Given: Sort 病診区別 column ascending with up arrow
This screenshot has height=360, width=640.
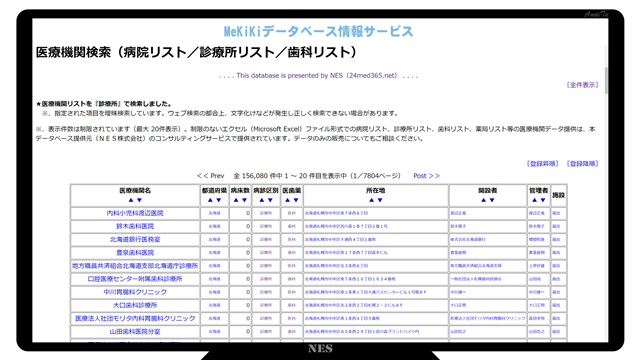Looking at the screenshot, I should point(262,200).
